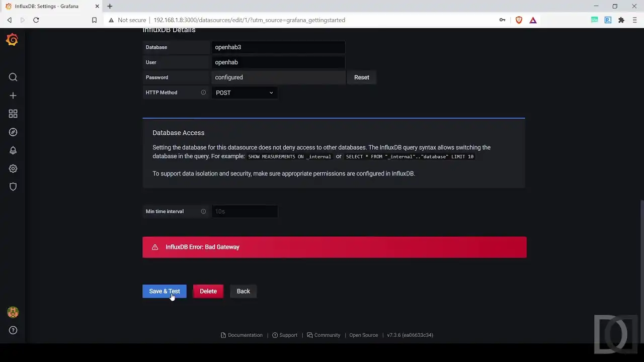644x362 pixels.
Task: Click the Not secure warning icon
Action: click(x=112, y=20)
